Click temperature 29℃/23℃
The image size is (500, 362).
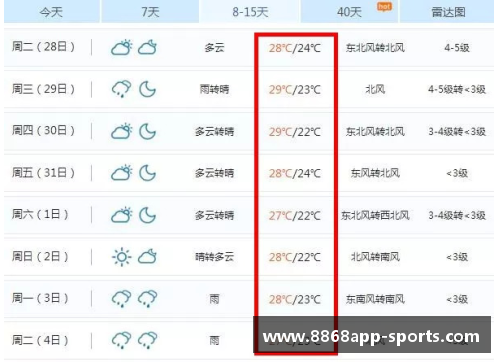pos(295,90)
